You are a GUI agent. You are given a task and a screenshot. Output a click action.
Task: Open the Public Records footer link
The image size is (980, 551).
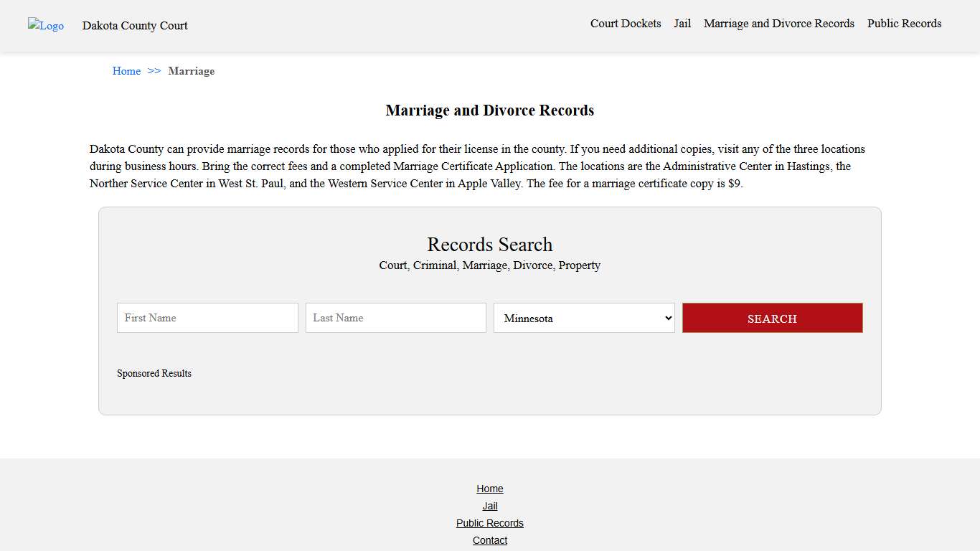click(490, 523)
